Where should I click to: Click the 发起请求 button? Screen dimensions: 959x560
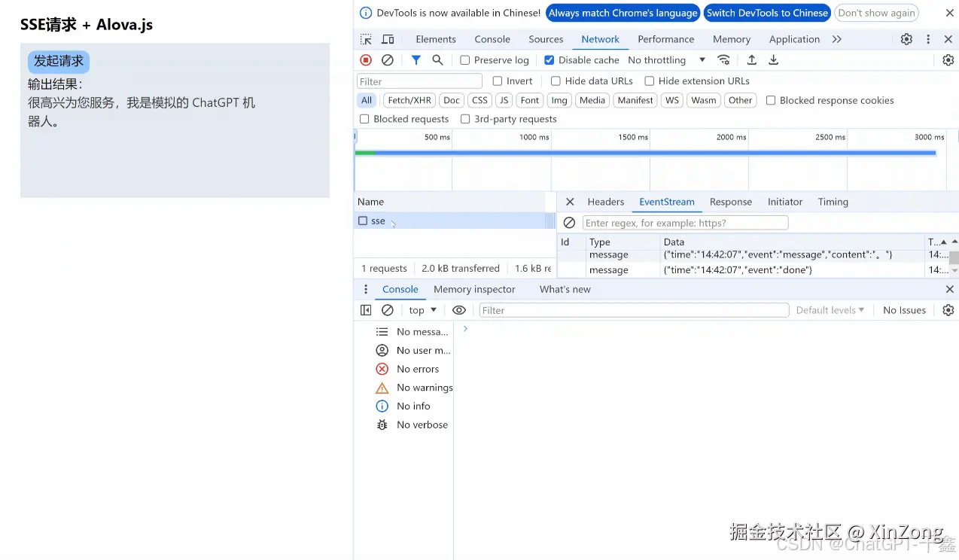point(59,62)
